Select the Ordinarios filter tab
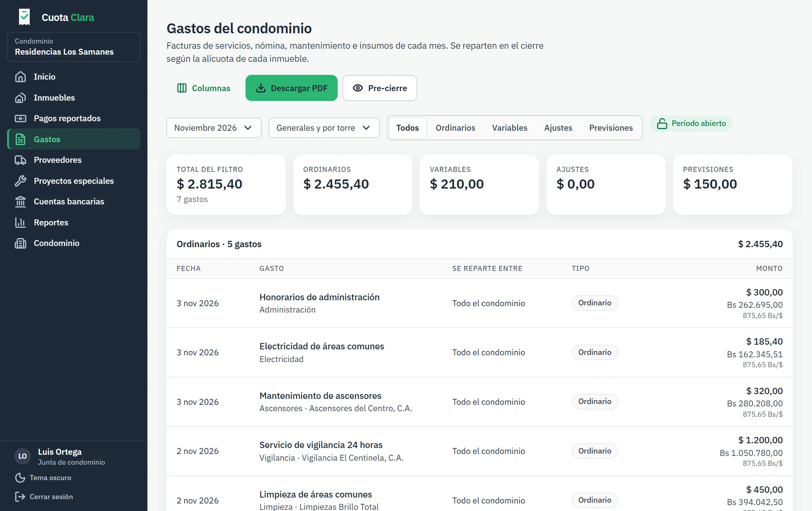 point(455,128)
